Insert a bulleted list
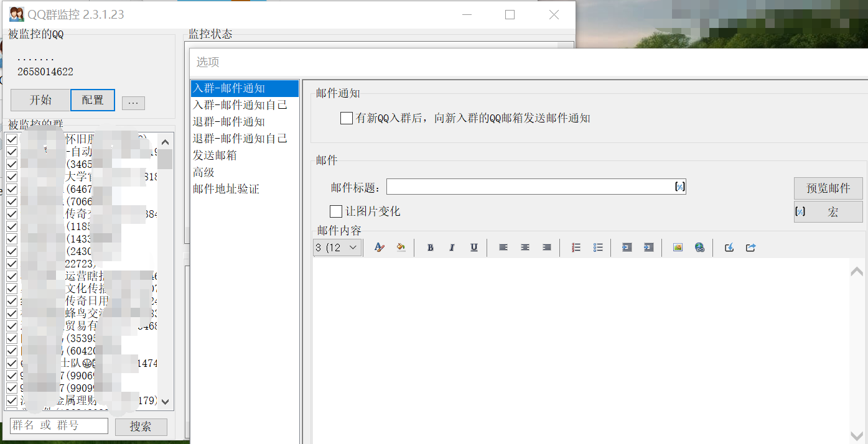Image resolution: width=868 pixels, height=444 pixels. click(598, 247)
